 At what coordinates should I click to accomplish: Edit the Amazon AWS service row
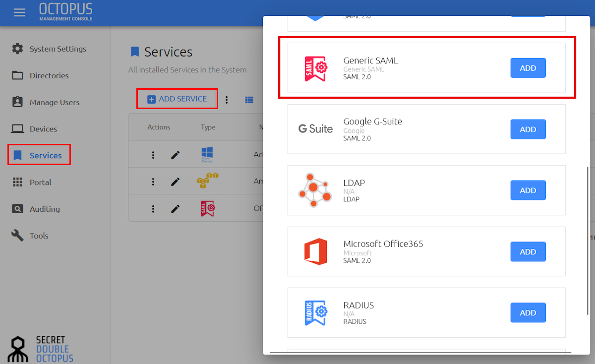(175, 182)
